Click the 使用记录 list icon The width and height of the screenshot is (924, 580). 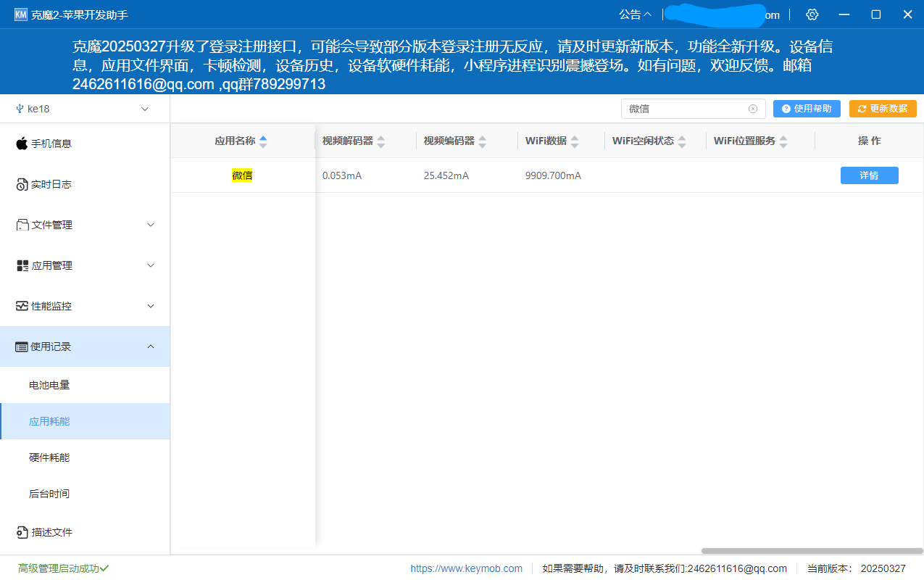[22, 347]
